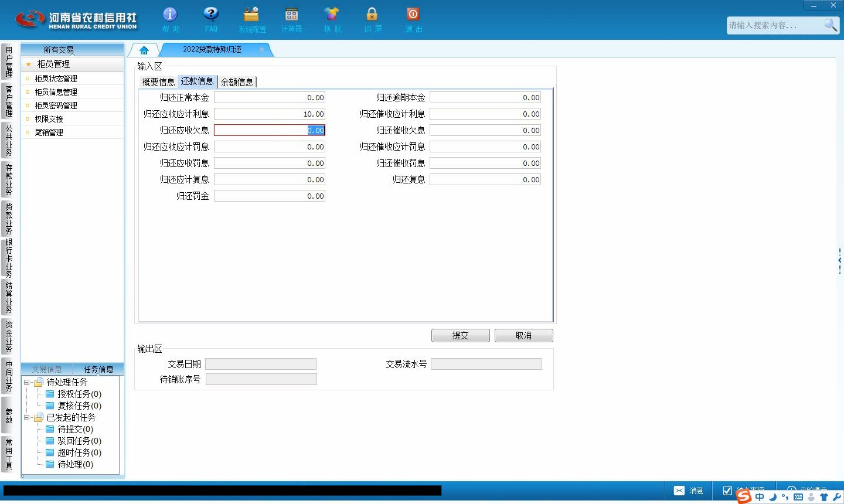This screenshot has width=844, height=504.
Task: Collapse the 柜员管理 menu group
Action: 72,64
